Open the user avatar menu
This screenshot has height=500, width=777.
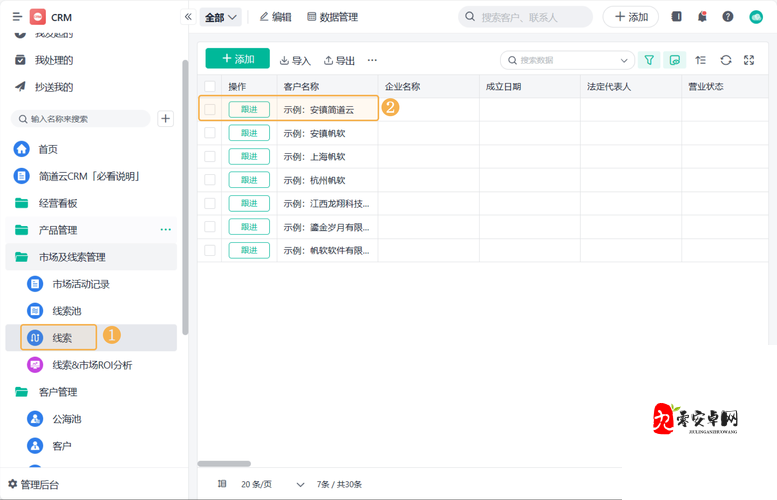[756, 17]
